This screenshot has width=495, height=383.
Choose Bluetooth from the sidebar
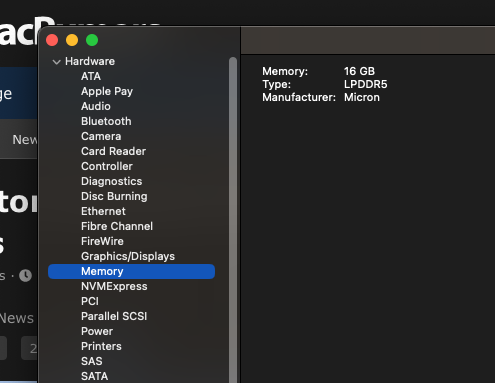click(x=106, y=121)
